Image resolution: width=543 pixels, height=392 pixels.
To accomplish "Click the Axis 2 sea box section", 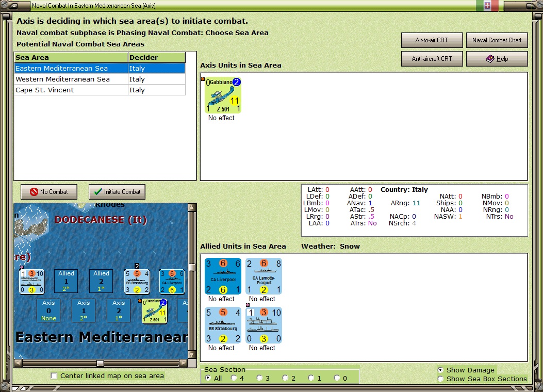I will [x=119, y=311].
